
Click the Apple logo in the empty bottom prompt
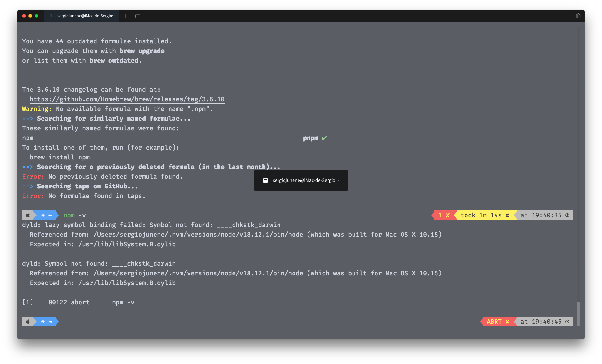click(x=28, y=322)
